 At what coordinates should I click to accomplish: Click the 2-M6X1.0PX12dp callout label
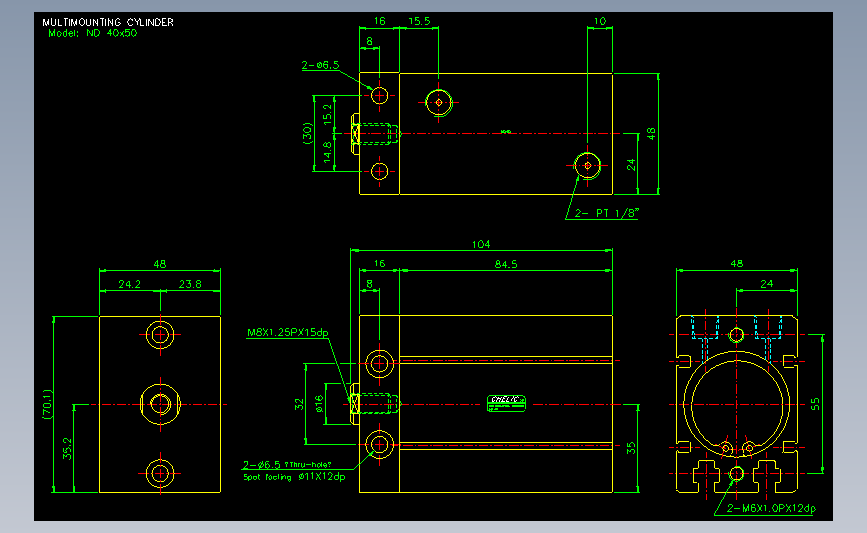pos(771,508)
